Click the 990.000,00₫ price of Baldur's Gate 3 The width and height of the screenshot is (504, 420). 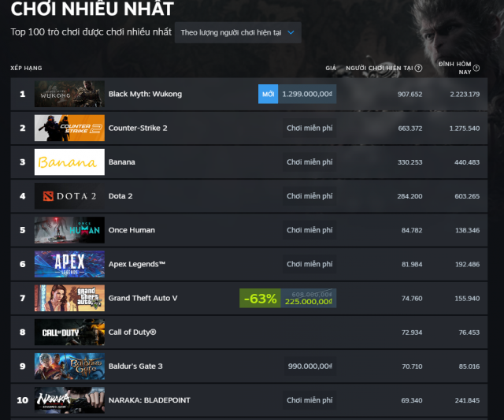coord(309,366)
